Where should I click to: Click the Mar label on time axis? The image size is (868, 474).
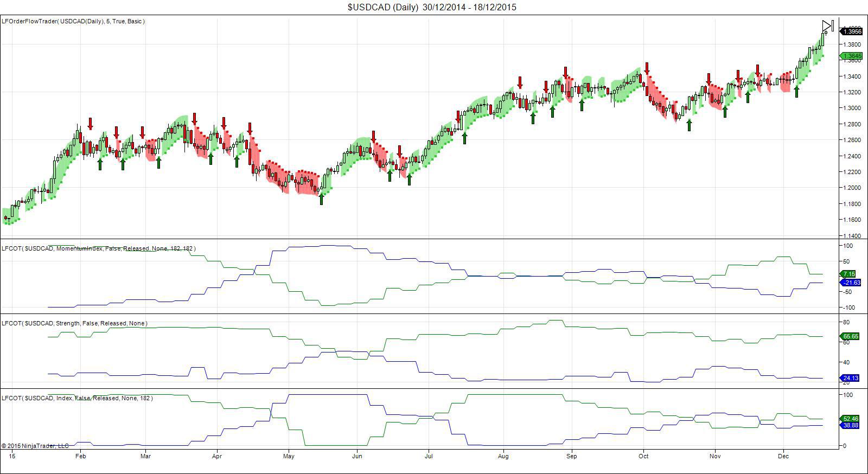click(x=145, y=457)
